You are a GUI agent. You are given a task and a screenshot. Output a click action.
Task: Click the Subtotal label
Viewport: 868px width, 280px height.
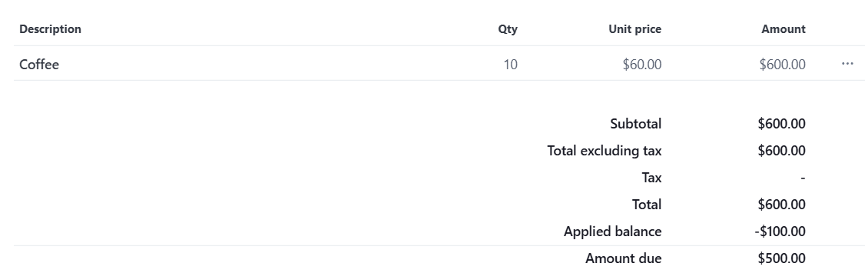(635, 124)
